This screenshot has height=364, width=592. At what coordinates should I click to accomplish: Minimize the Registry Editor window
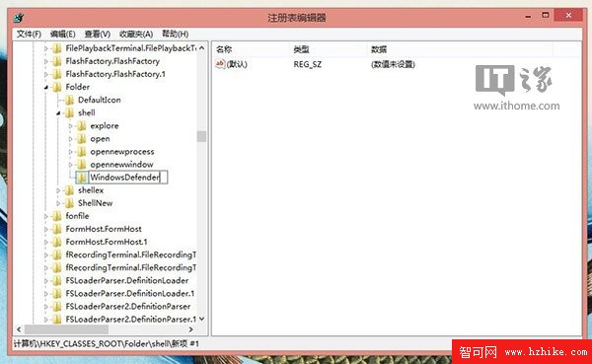pyautogui.click(x=528, y=16)
